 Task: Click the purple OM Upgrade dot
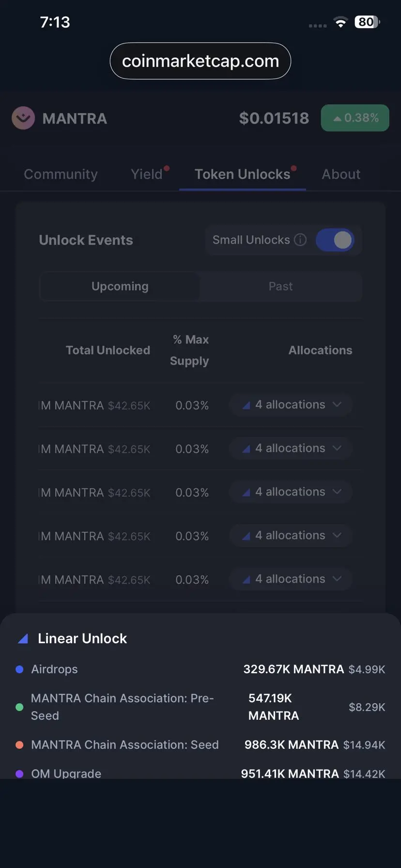[x=19, y=774]
